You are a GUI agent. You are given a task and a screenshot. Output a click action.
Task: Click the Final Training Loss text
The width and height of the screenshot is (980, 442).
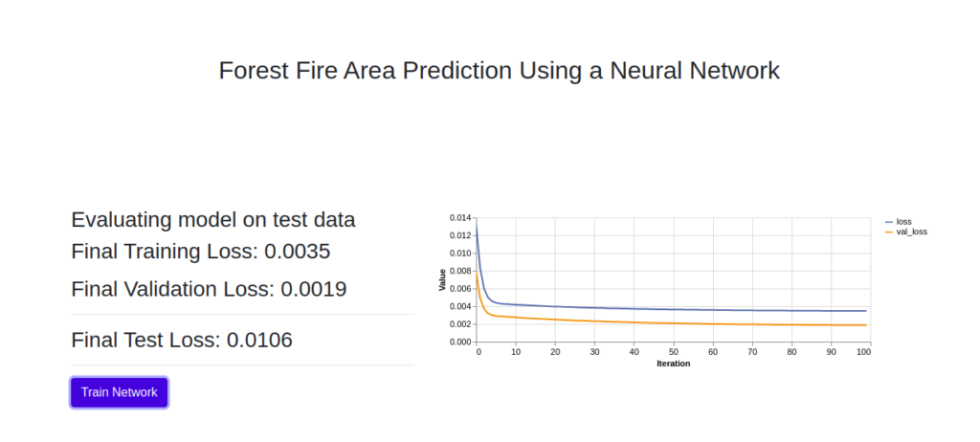201,252
